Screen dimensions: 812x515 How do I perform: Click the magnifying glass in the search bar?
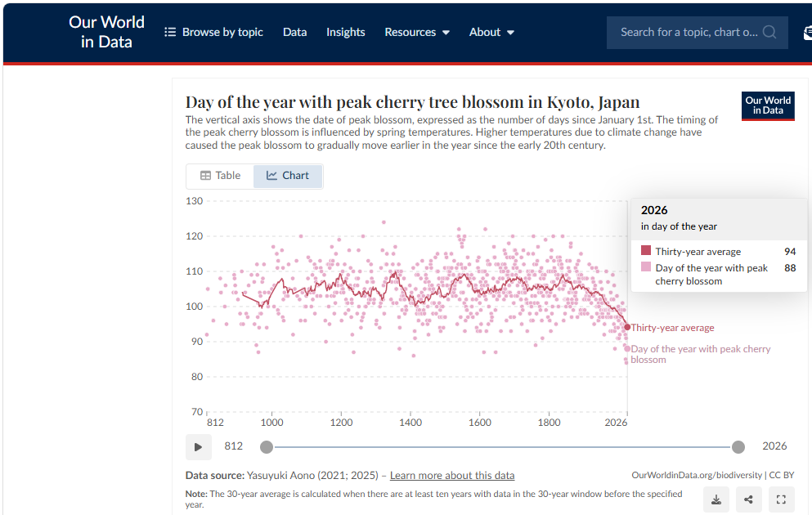(769, 32)
